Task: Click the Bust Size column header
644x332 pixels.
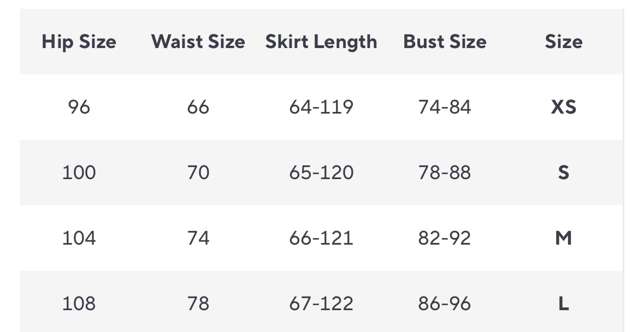Action: tap(445, 42)
